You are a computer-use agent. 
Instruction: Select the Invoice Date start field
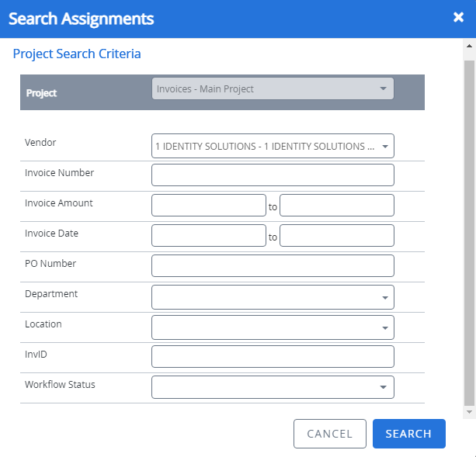(209, 236)
